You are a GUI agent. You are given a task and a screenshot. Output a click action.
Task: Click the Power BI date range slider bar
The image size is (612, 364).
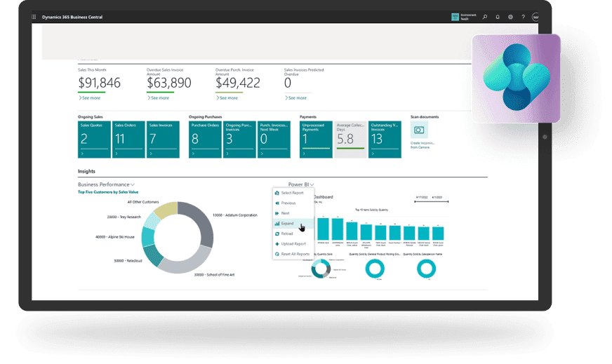[x=432, y=202]
